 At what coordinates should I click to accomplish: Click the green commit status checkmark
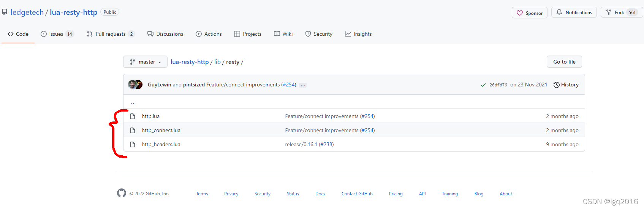click(x=483, y=85)
